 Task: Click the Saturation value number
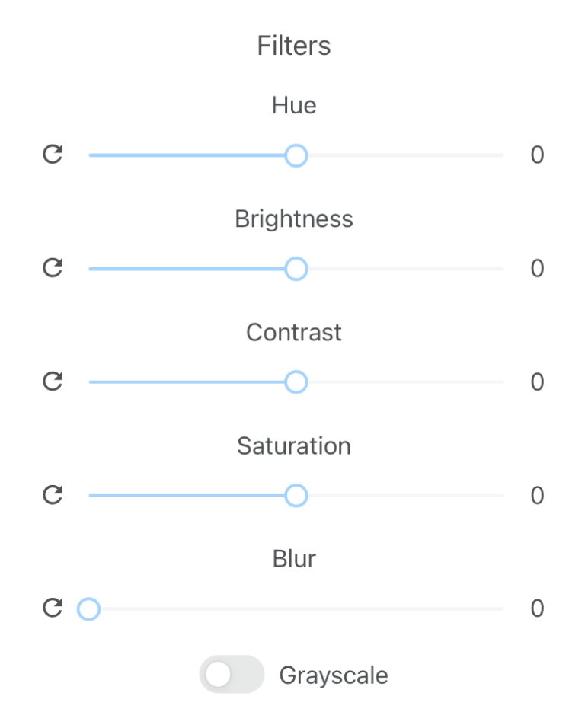click(x=537, y=496)
